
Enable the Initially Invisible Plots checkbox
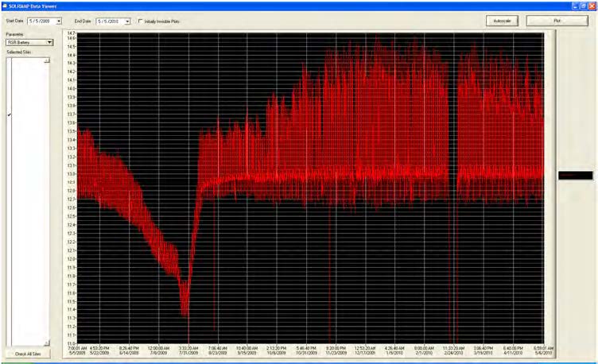tap(141, 21)
